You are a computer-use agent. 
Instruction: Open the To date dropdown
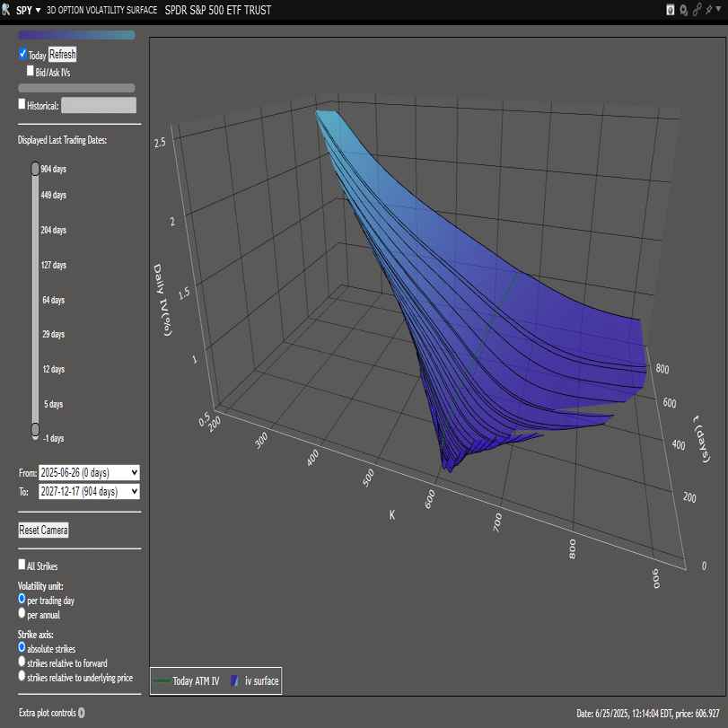tap(89, 491)
